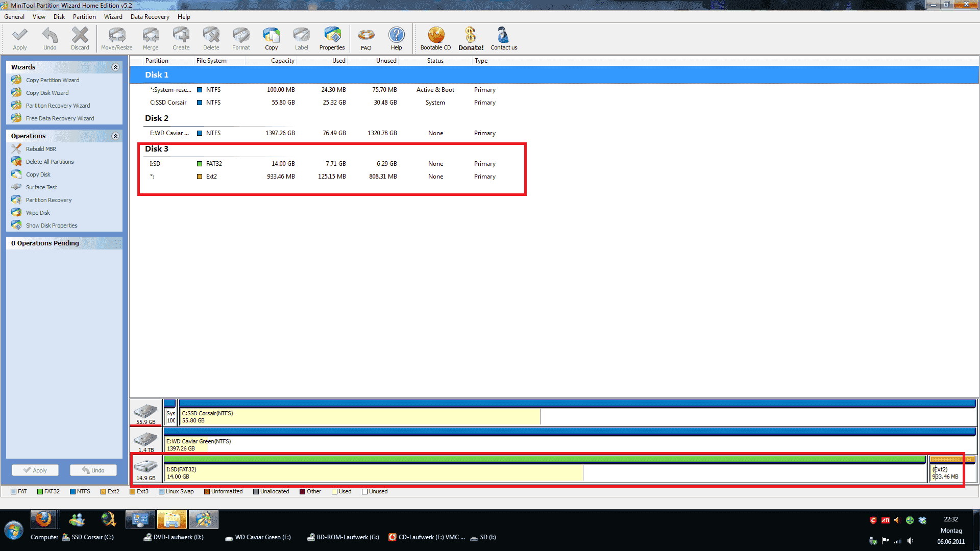The width and height of the screenshot is (980, 551).
Task: Choose Surface Test operation
Action: pos(41,187)
